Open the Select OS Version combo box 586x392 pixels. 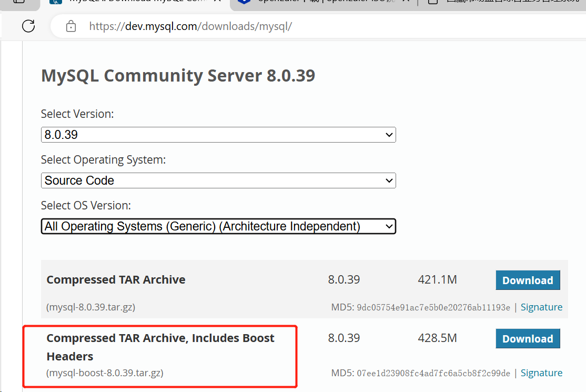(218, 226)
